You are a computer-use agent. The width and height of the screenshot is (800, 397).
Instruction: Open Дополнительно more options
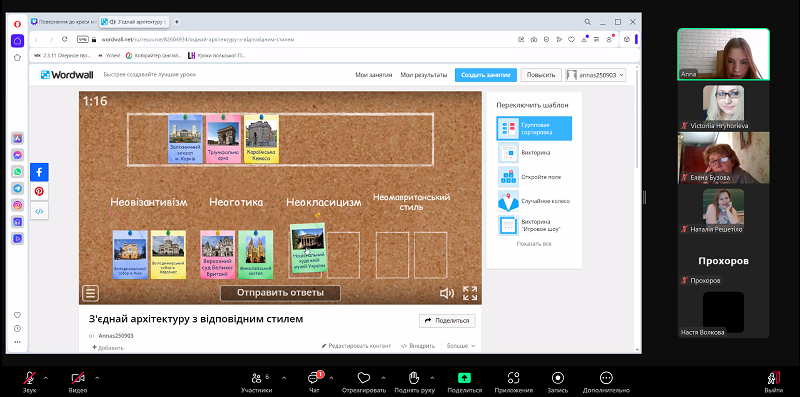[606, 382]
